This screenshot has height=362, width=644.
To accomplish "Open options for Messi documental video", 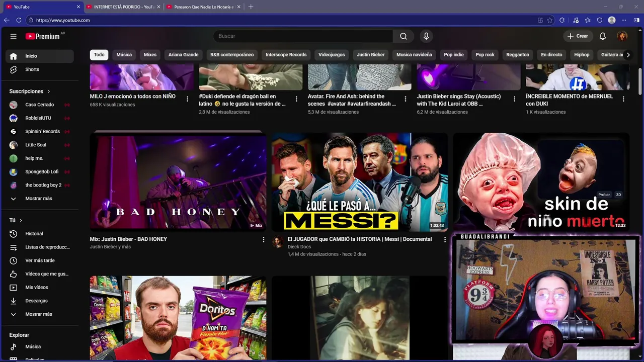I will pyautogui.click(x=445, y=240).
